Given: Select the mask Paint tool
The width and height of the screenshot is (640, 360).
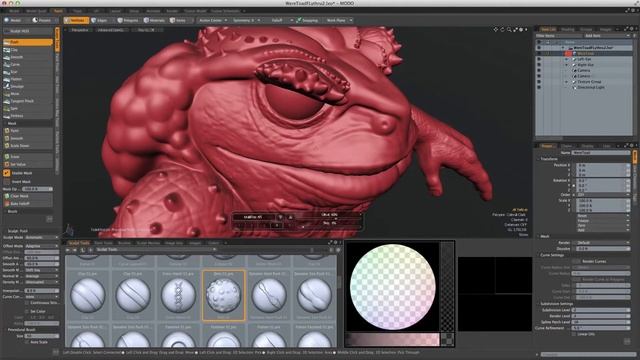Looking at the screenshot, I should coord(28,131).
